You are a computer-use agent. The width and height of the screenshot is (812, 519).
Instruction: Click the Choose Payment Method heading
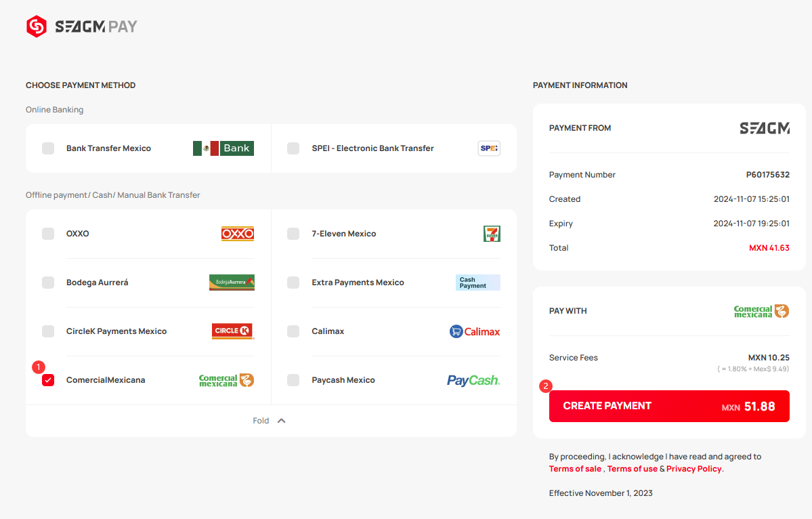81,85
